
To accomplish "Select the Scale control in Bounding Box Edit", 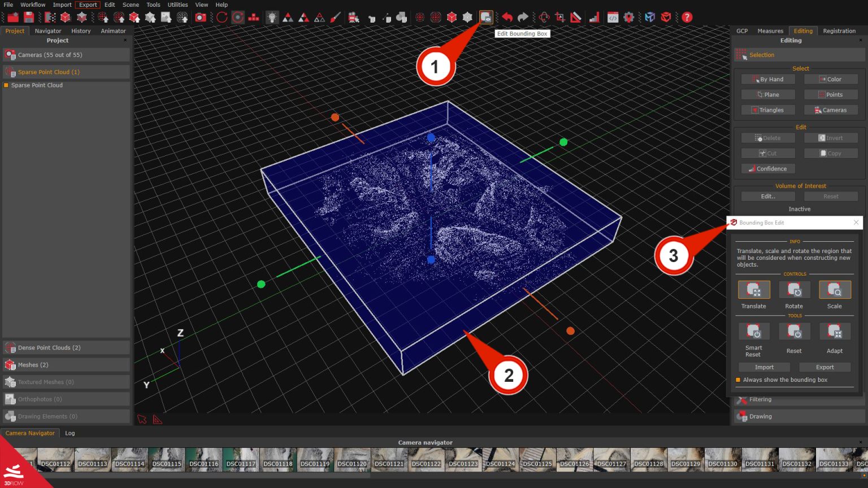I will pyautogui.click(x=835, y=289).
